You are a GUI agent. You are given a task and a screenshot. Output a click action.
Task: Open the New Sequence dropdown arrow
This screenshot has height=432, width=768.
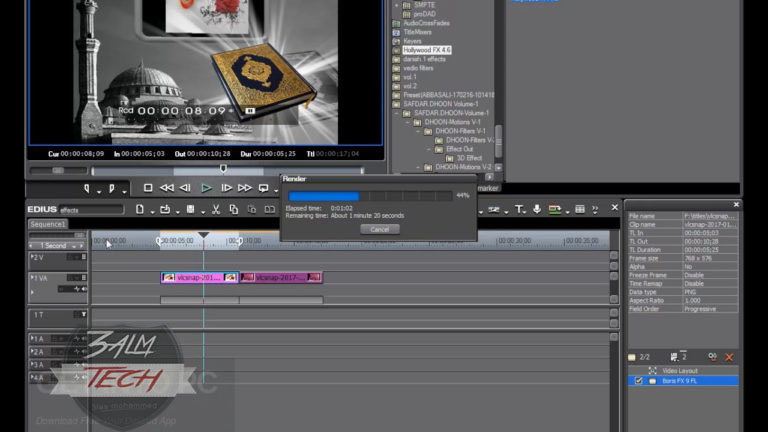[x=152, y=212]
